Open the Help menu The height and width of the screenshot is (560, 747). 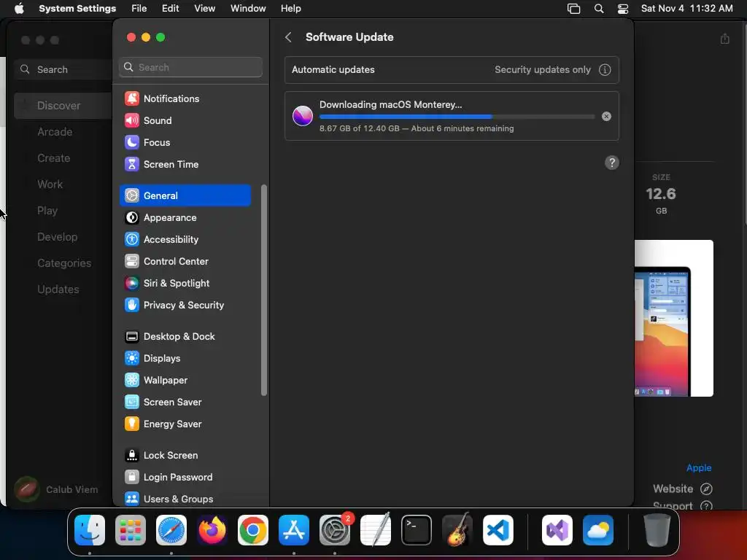[x=290, y=9]
